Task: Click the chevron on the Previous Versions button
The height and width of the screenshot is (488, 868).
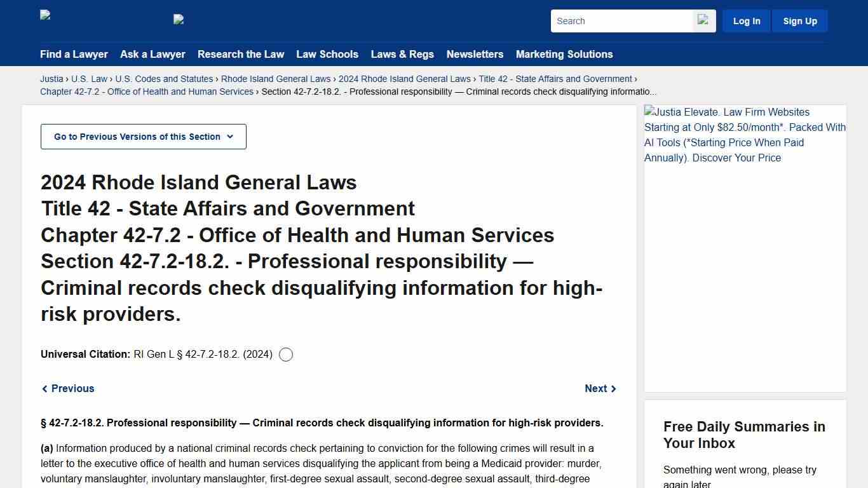Action: (x=230, y=136)
